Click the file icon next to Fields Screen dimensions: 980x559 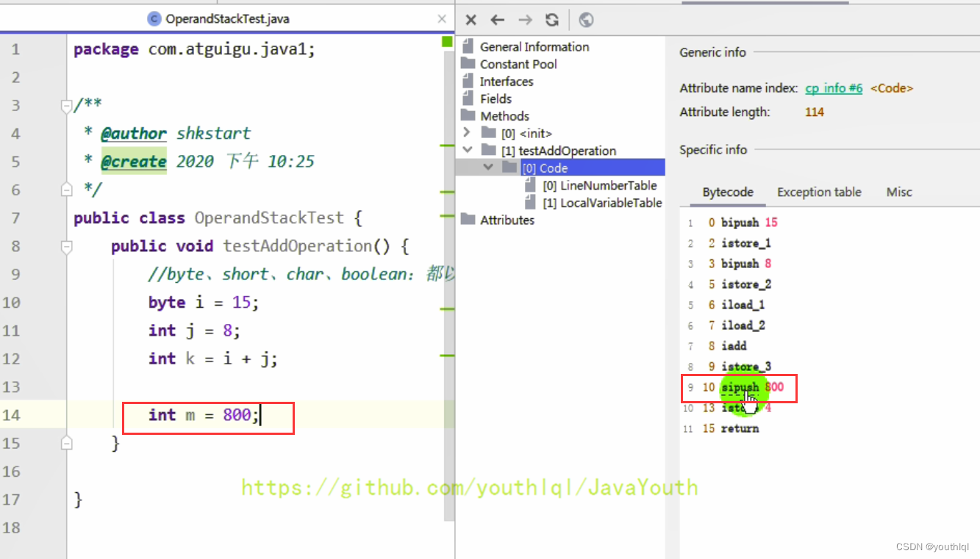tap(468, 98)
